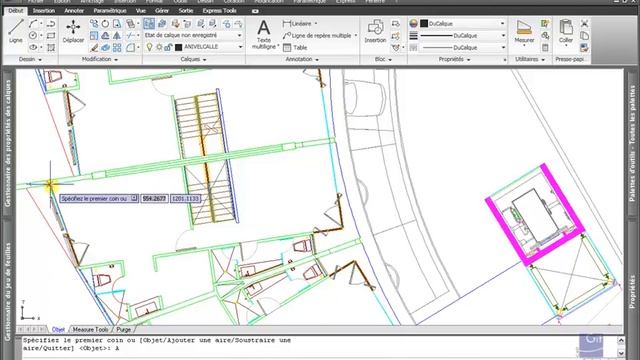Click the match properties icon in Presse-papiers
The image size is (640, 360).
point(584,48)
